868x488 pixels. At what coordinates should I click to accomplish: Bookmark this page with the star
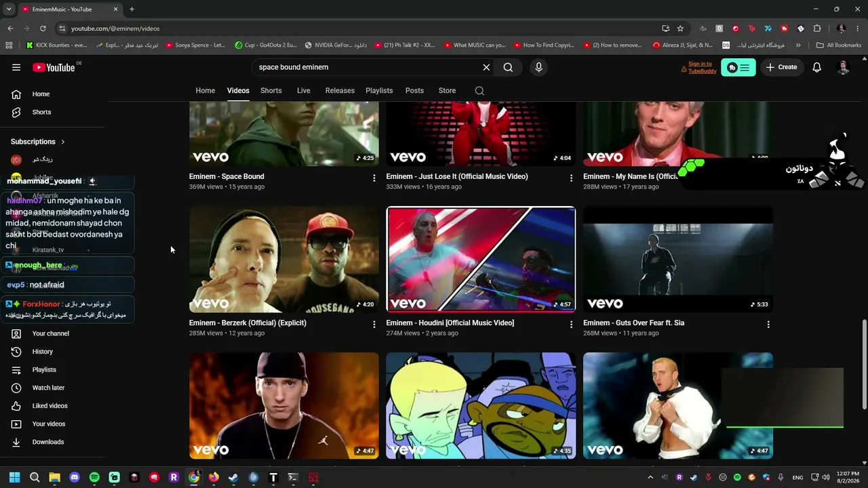tap(680, 28)
